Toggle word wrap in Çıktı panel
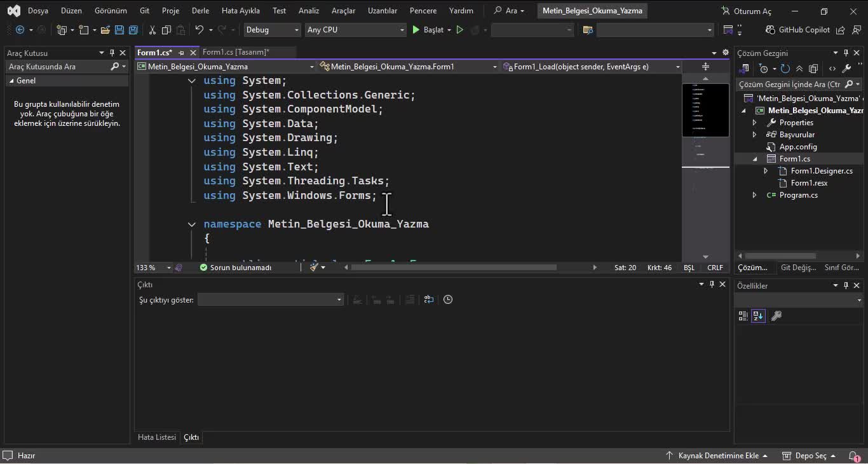 click(428, 299)
